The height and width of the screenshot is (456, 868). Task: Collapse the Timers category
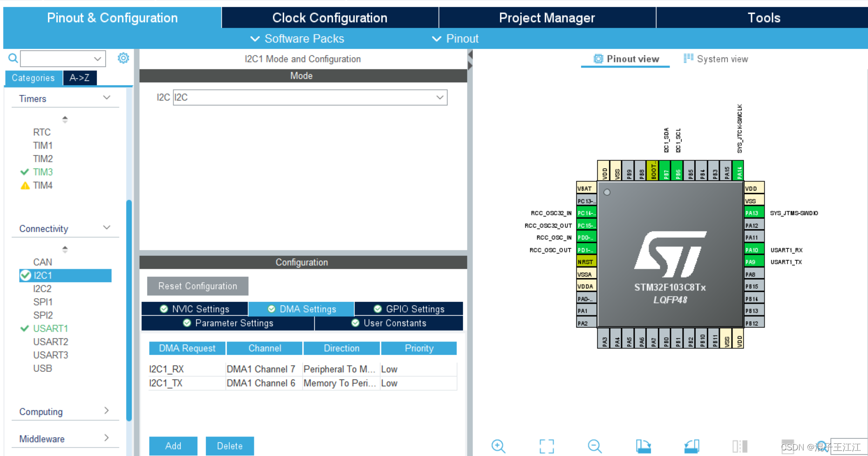[107, 98]
